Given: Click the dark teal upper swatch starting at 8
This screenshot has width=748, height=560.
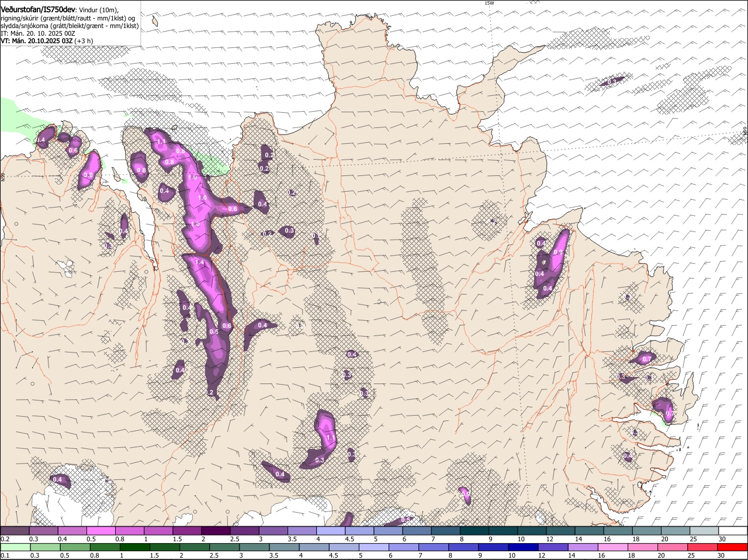Looking at the screenshot, I should tap(475, 531).
